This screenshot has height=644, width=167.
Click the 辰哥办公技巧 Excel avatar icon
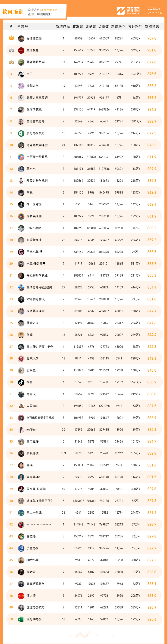point(21,133)
